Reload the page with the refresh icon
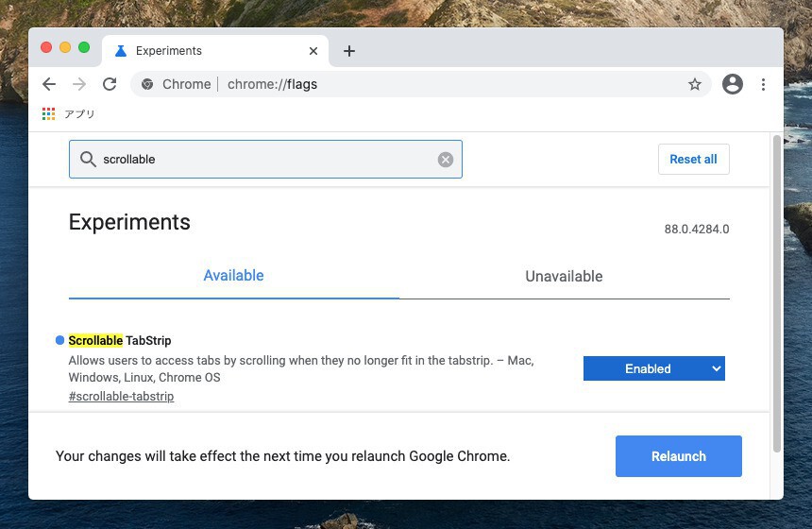 click(x=110, y=84)
